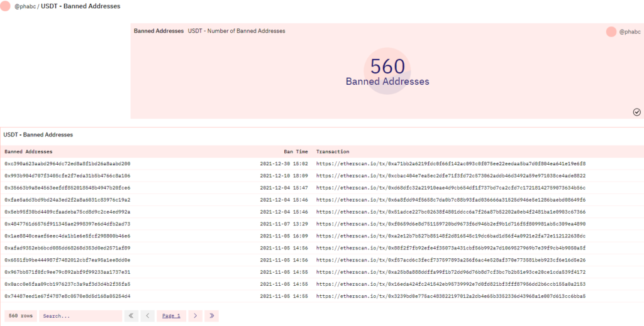The width and height of the screenshot is (644, 326).
Task: Click the phabc avatar in the page header
Action: click(x=6, y=6)
